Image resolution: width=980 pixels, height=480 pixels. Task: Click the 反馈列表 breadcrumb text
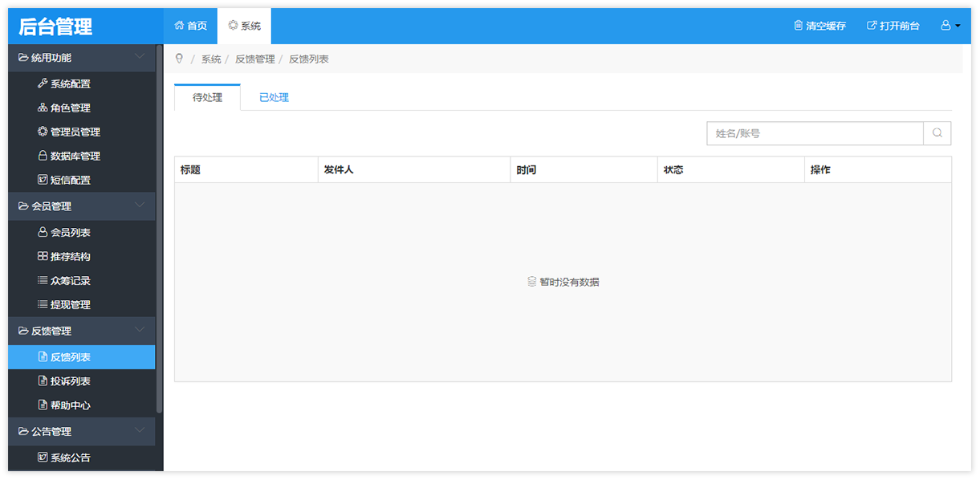click(x=309, y=59)
